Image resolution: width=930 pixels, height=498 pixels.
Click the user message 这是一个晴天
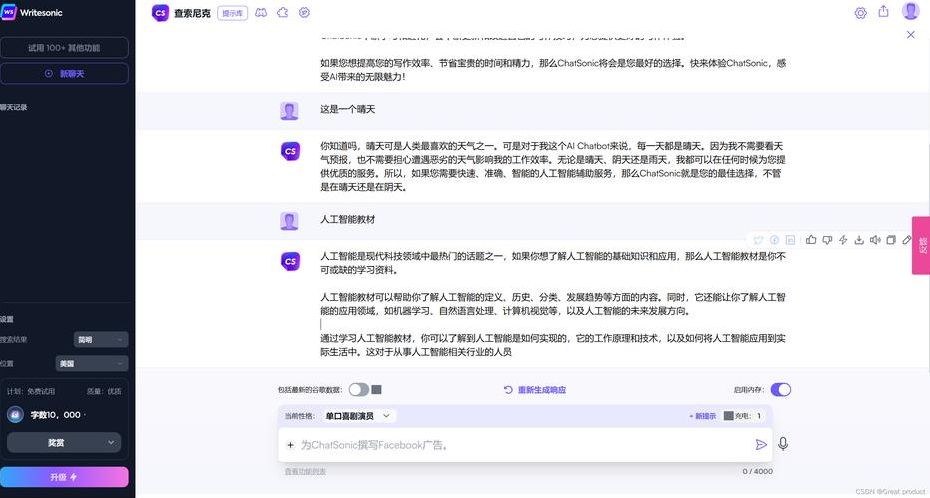(x=348, y=109)
